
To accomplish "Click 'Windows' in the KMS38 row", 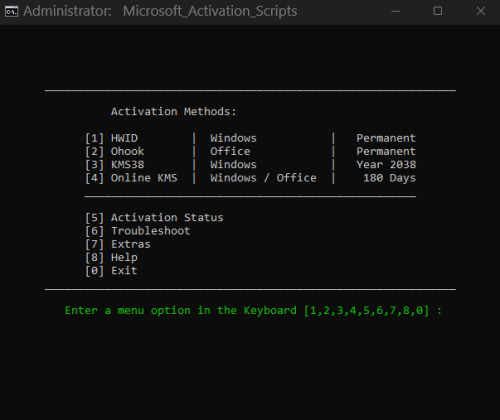I will [233, 165].
